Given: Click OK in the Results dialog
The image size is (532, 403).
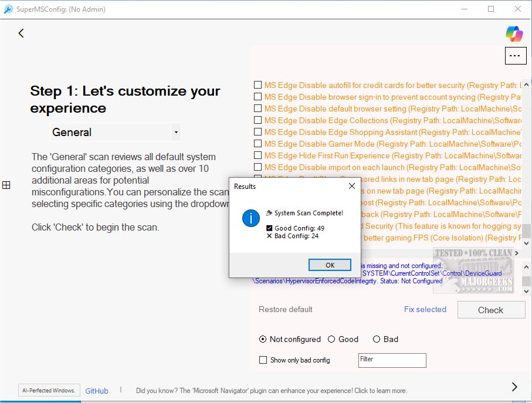Looking at the screenshot, I should point(330,265).
